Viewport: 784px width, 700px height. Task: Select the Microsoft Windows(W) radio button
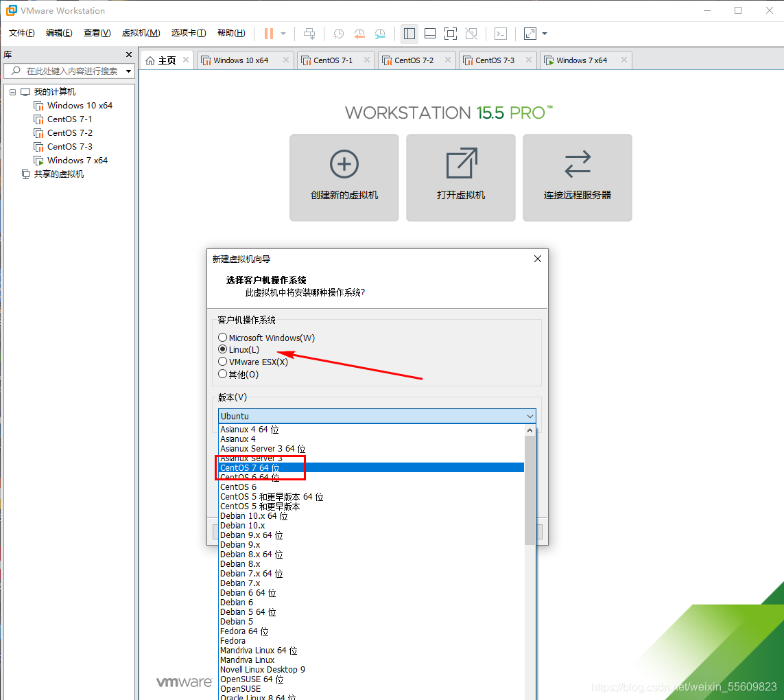pyautogui.click(x=222, y=338)
